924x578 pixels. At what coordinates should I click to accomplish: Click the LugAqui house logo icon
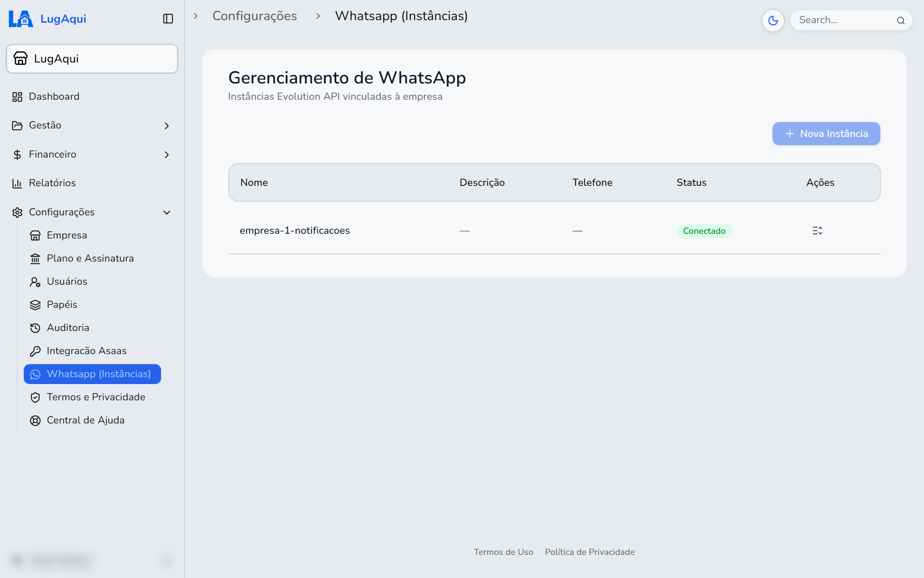point(21,19)
